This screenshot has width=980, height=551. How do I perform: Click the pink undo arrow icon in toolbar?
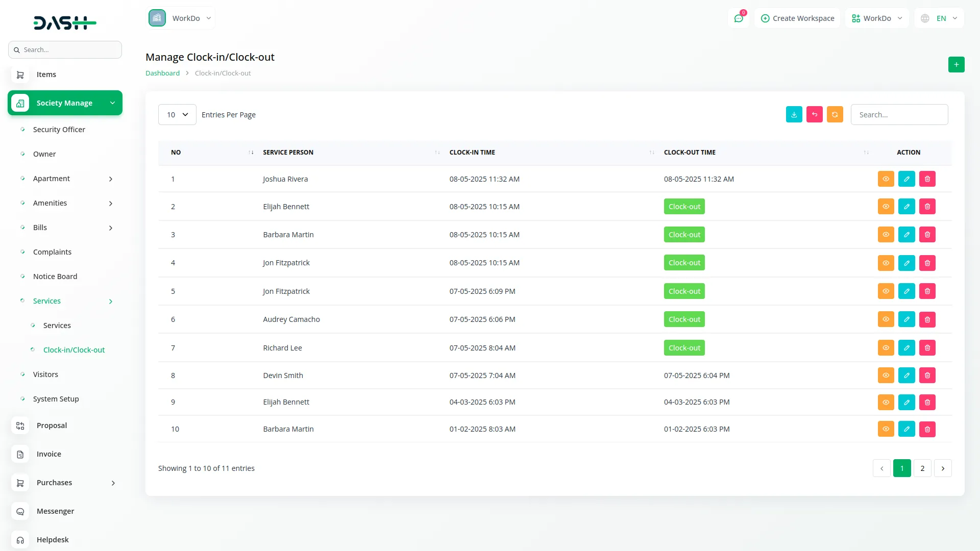tap(814, 115)
